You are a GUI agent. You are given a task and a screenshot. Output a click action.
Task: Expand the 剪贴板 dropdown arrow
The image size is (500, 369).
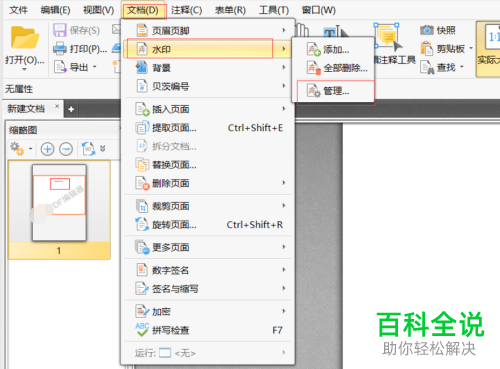[x=471, y=48]
